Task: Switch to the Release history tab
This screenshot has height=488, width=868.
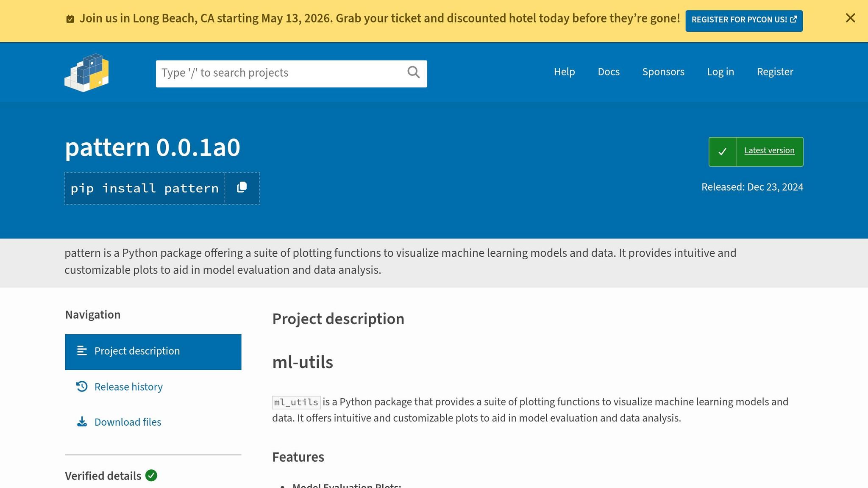Action: click(128, 387)
